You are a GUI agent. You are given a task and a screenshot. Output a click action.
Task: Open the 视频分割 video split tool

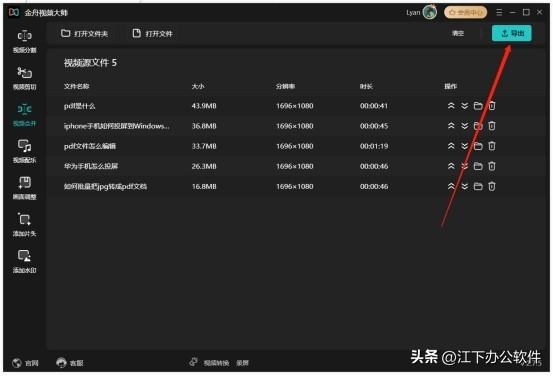click(24, 42)
